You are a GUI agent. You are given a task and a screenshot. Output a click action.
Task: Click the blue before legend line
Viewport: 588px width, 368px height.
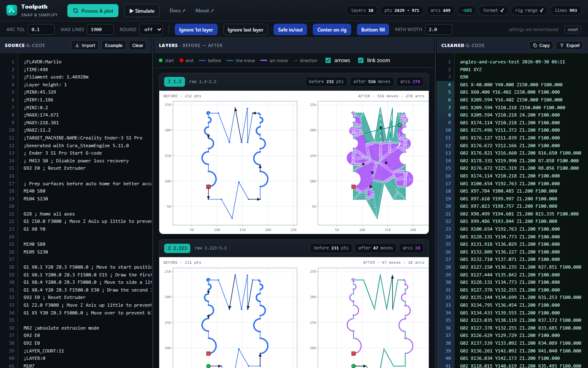(x=202, y=61)
